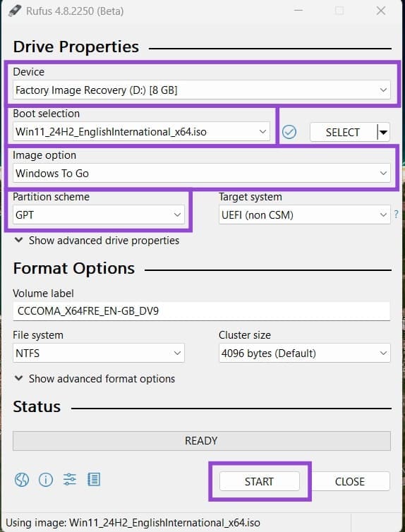The height and width of the screenshot is (532, 405).
Task: Open the language globe icon
Action: [x=22, y=480]
